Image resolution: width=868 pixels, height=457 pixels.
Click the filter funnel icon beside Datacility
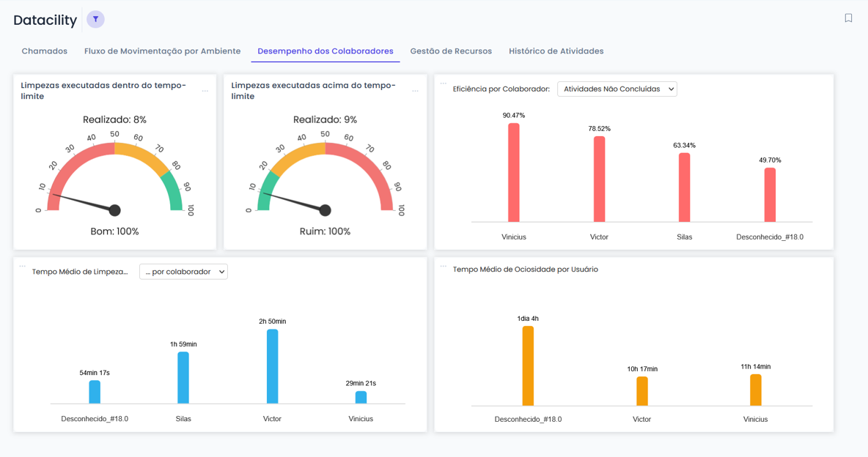95,19
